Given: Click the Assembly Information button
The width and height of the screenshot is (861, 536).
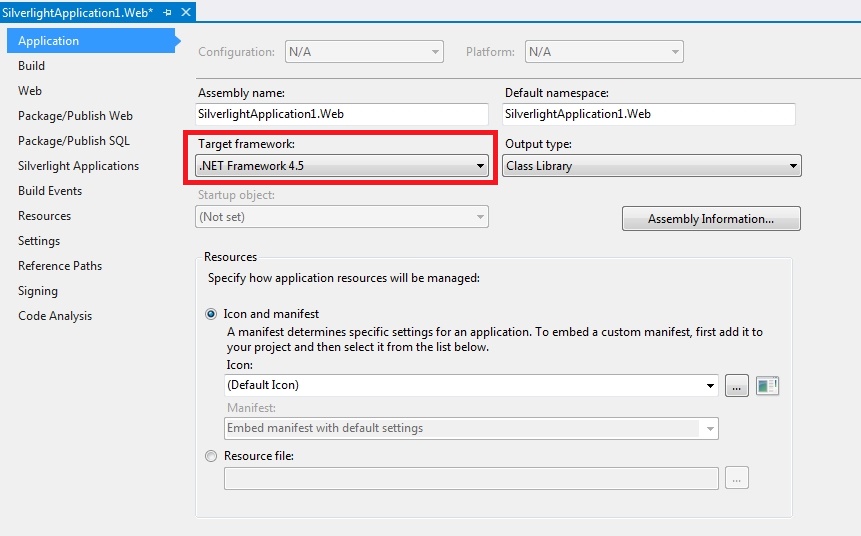Looking at the screenshot, I should click(711, 219).
